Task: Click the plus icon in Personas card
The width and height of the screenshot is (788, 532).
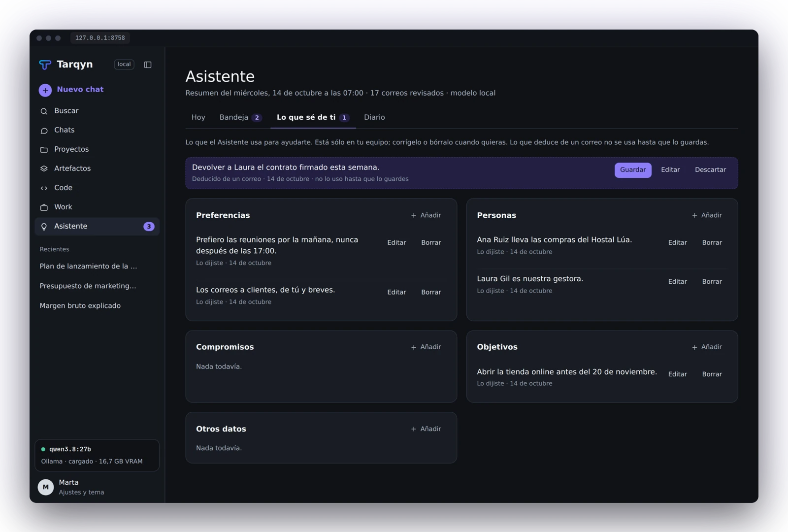Action: (694, 216)
